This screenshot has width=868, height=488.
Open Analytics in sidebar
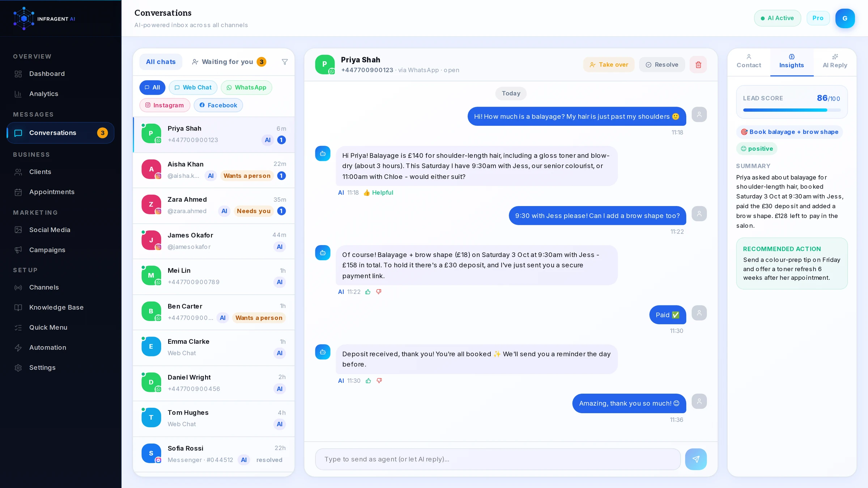[60, 94]
